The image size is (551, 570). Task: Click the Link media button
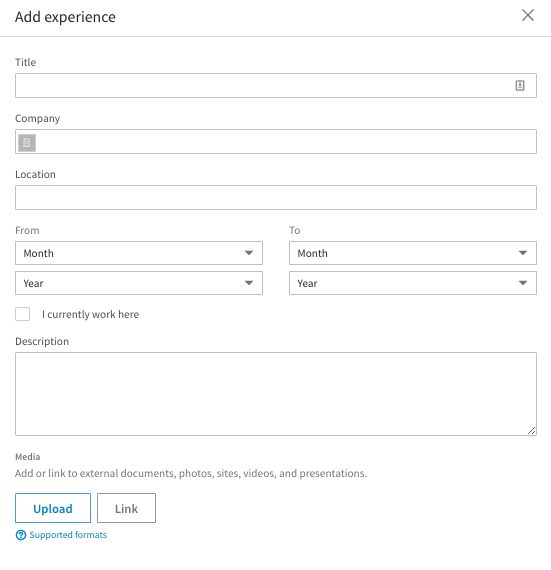point(126,508)
